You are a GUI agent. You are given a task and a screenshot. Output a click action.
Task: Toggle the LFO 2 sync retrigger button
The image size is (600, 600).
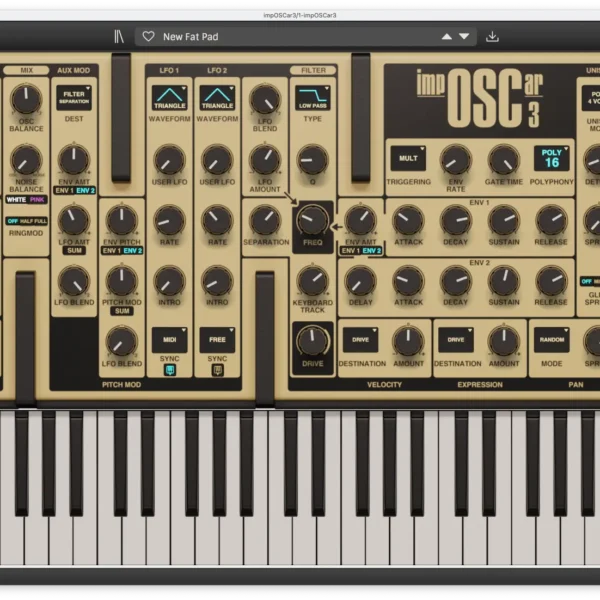click(x=217, y=370)
